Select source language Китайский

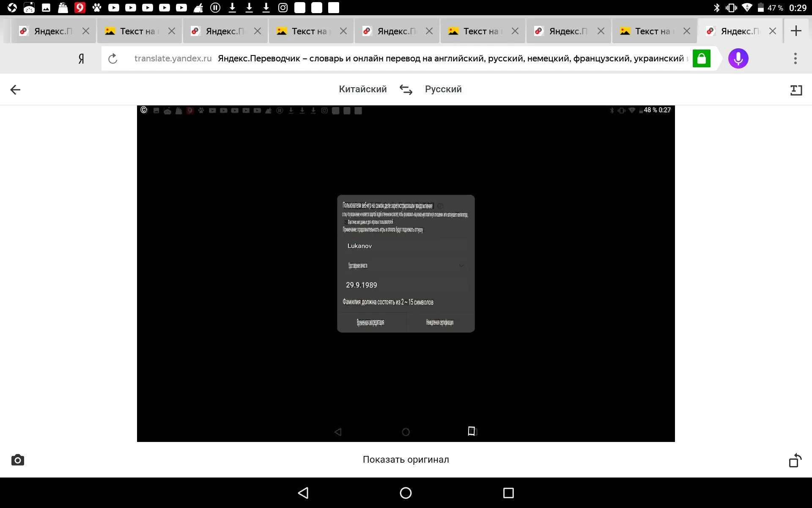click(x=363, y=89)
